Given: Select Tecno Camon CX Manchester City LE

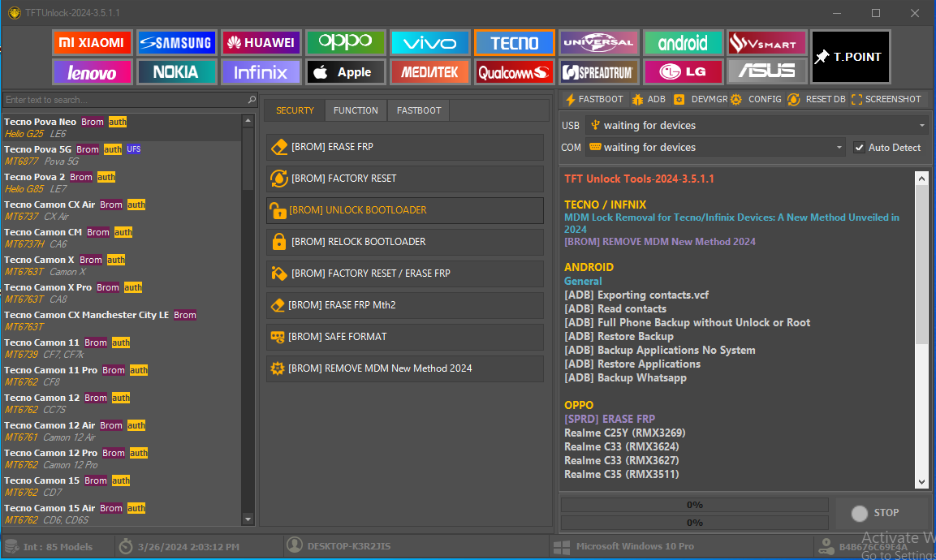Looking at the screenshot, I should (122, 321).
